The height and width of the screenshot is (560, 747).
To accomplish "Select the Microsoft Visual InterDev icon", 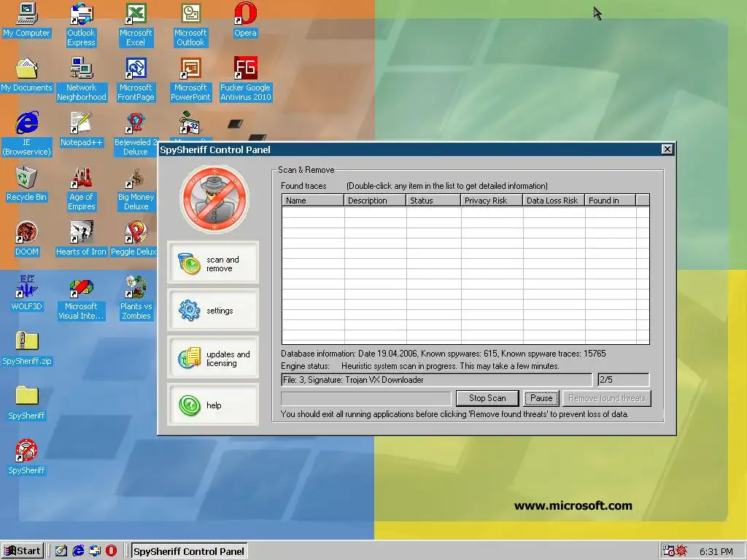I will [x=82, y=297].
